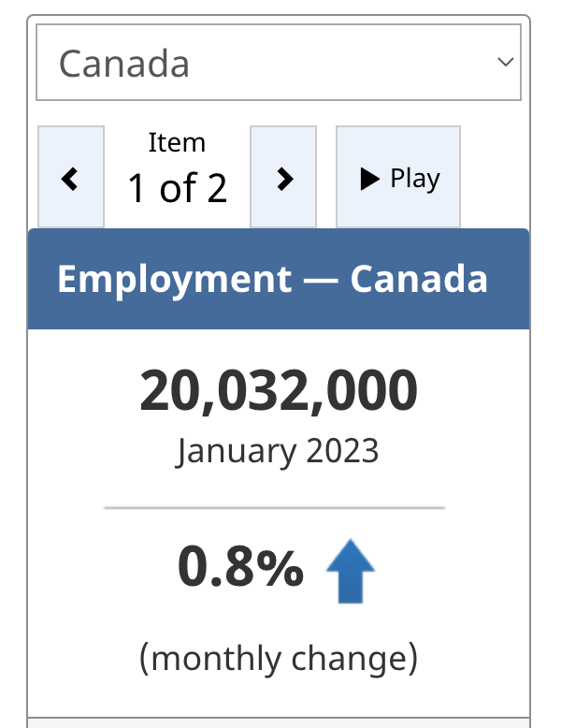Click 'Canada' in the blue header bar

pyautogui.click(x=419, y=279)
